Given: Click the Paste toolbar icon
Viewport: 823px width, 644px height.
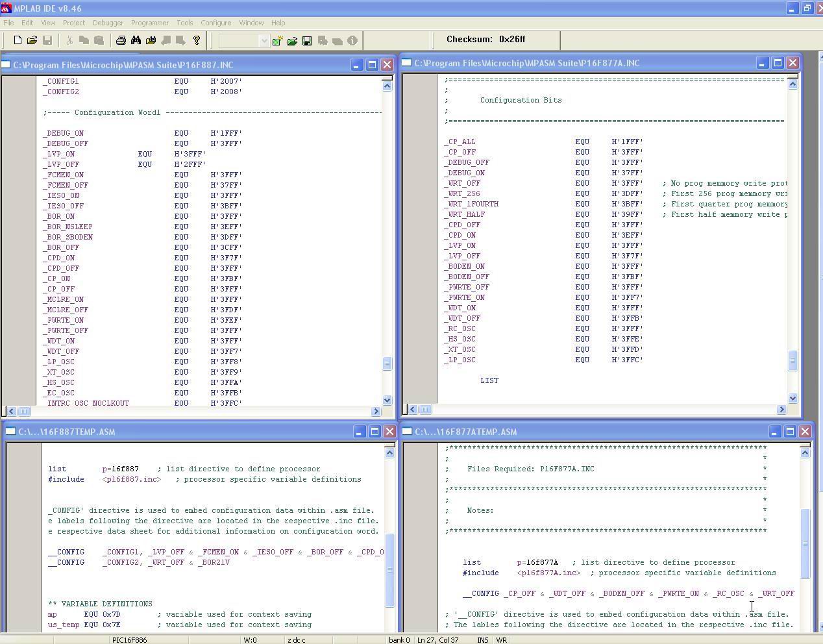Looking at the screenshot, I should click(99, 40).
